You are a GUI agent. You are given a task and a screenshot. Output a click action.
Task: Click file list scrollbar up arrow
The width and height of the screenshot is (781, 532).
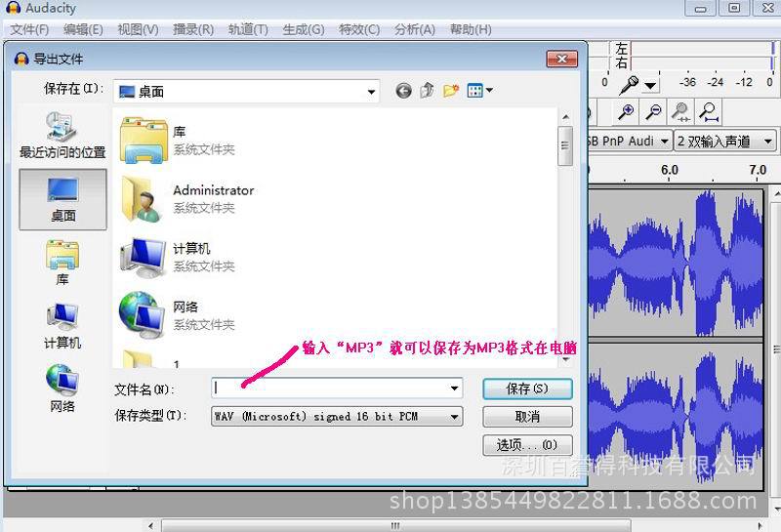566,117
